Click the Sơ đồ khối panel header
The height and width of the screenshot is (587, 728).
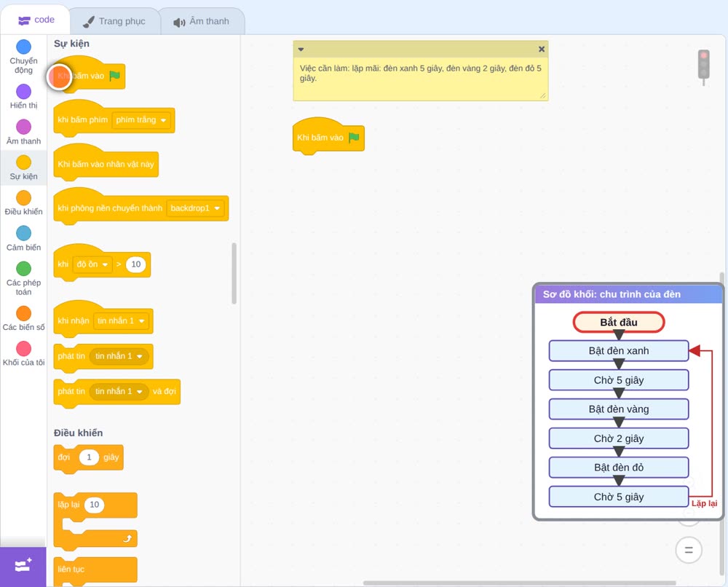tap(628, 294)
